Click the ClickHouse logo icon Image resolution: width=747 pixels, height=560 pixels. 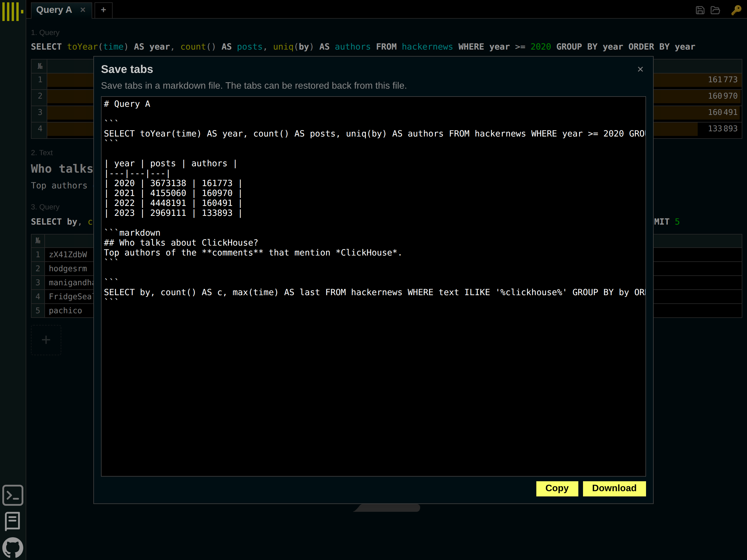coord(13,11)
